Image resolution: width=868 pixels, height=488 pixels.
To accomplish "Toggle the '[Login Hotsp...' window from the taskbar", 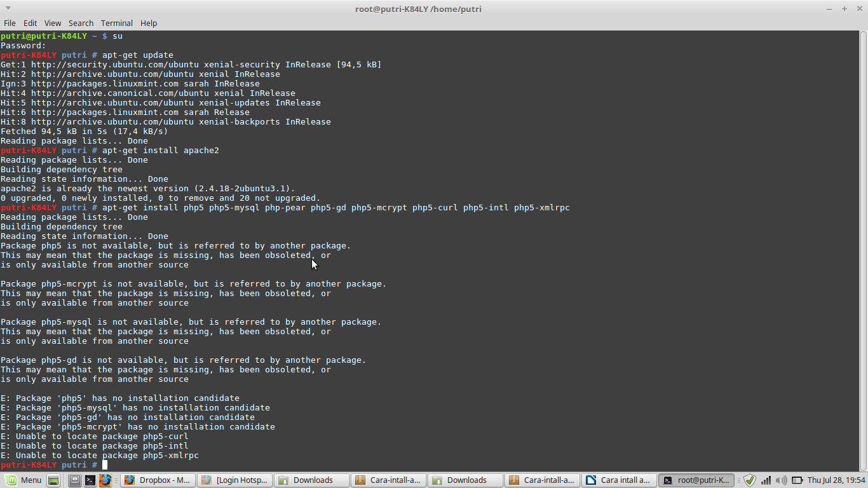I will (x=235, y=480).
